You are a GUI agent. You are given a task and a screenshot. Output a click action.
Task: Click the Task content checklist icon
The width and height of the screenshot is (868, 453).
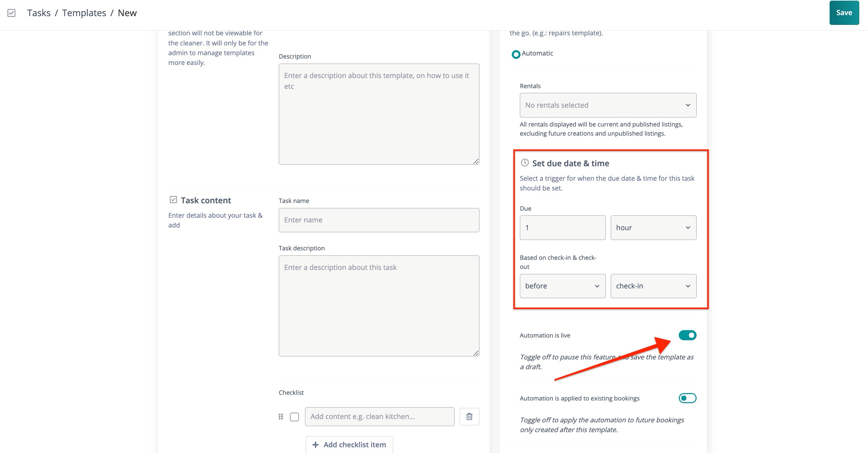pyautogui.click(x=173, y=200)
